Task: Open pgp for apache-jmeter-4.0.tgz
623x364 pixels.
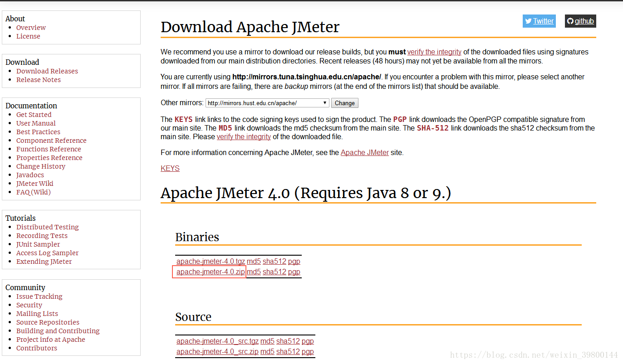Action: [x=294, y=262]
